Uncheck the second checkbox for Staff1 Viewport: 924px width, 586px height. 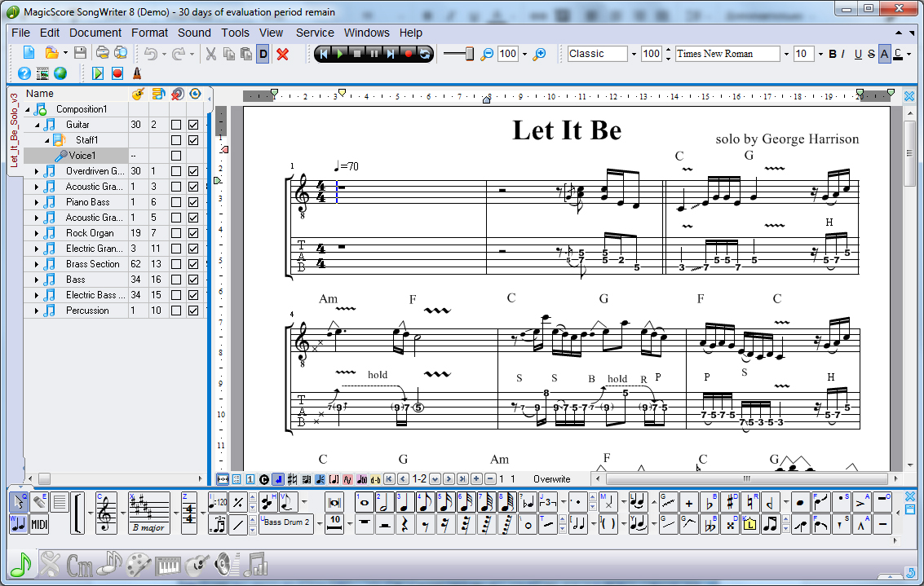point(193,140)
